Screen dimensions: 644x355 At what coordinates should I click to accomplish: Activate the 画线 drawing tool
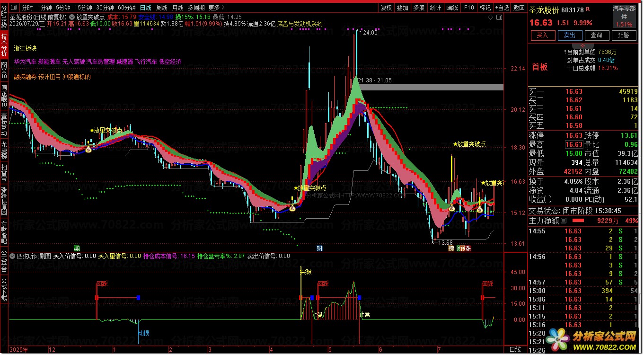click(x=452, y=8)
